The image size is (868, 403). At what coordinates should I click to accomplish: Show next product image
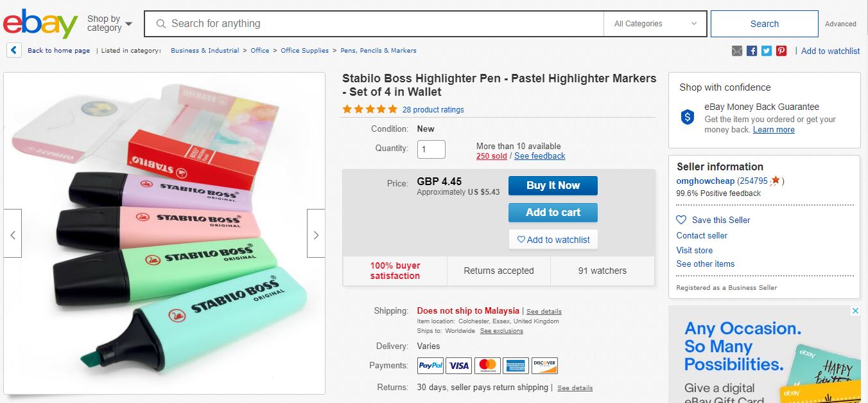point(316,233)
